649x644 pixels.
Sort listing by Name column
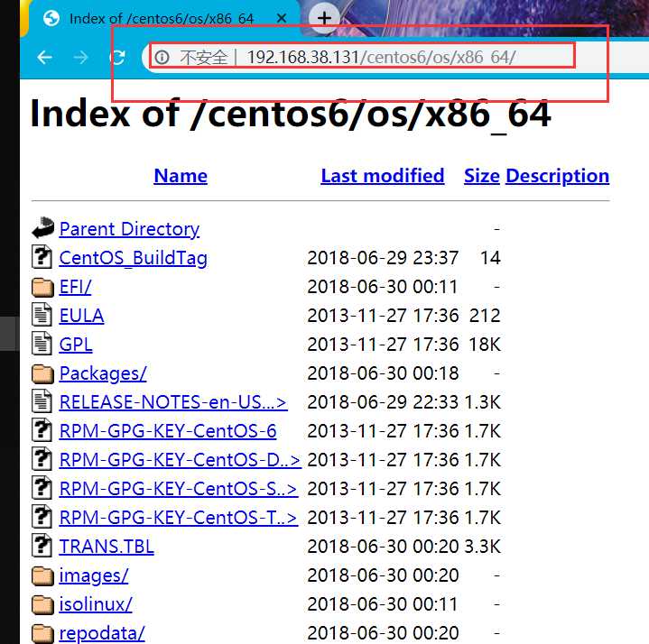click(x=181, y=176)
